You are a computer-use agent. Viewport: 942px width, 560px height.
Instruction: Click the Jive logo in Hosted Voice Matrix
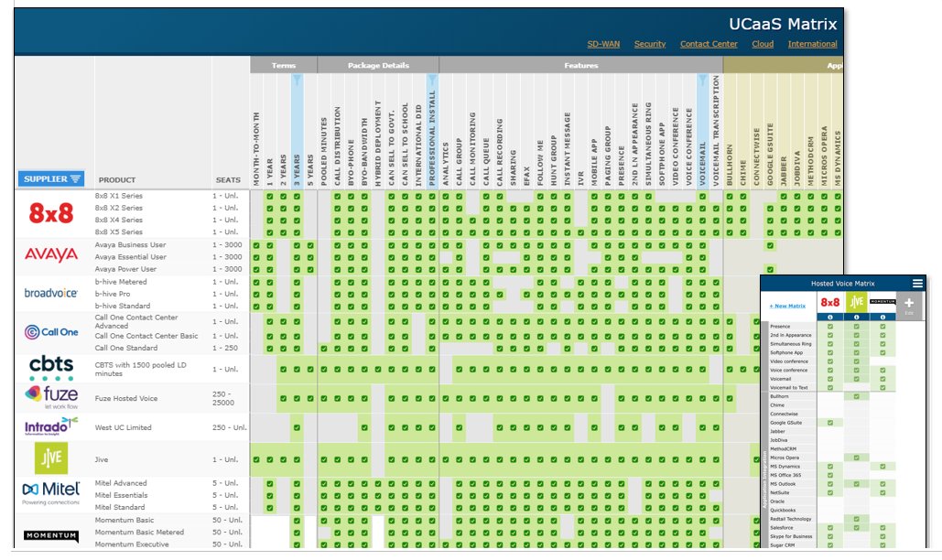pos(857,302)
